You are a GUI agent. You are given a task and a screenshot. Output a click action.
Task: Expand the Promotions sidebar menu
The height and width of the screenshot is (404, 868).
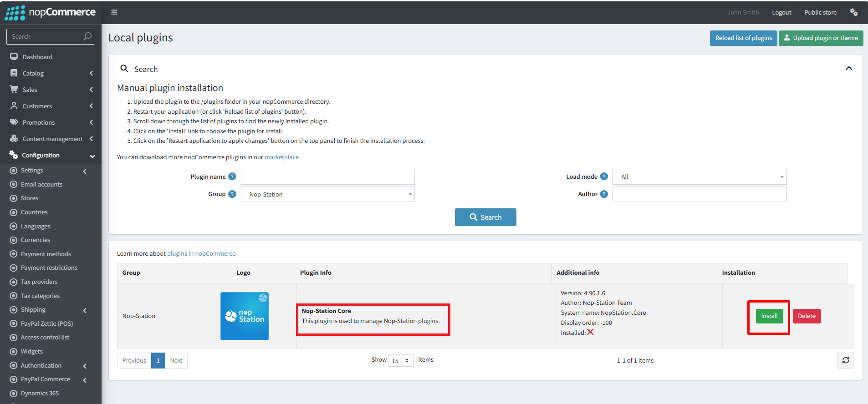pos(51,122)
